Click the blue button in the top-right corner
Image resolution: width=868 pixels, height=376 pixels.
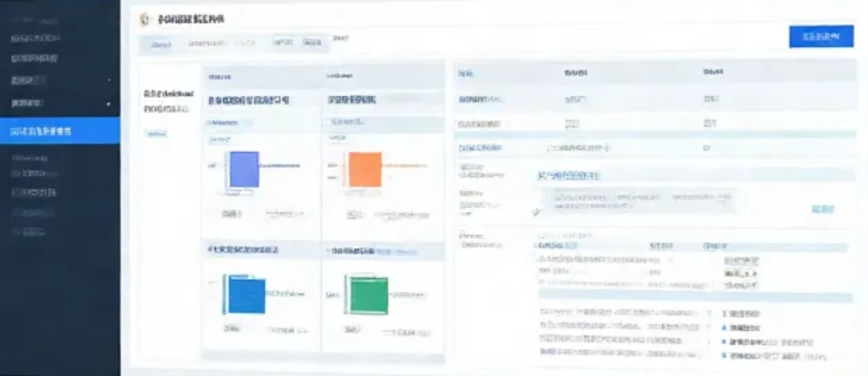point(820,36)
